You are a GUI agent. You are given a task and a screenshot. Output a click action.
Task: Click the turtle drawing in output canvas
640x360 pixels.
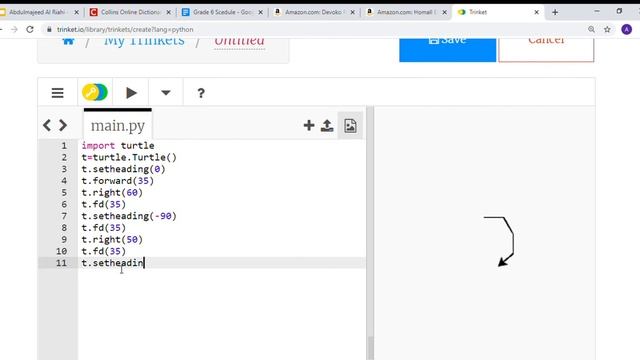499,241
